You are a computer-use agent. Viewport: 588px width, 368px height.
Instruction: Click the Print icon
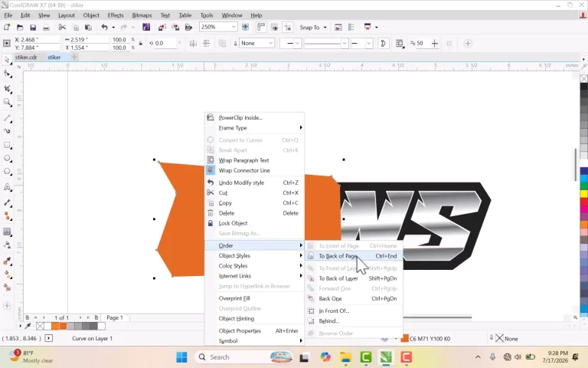[x=46, y=27]
